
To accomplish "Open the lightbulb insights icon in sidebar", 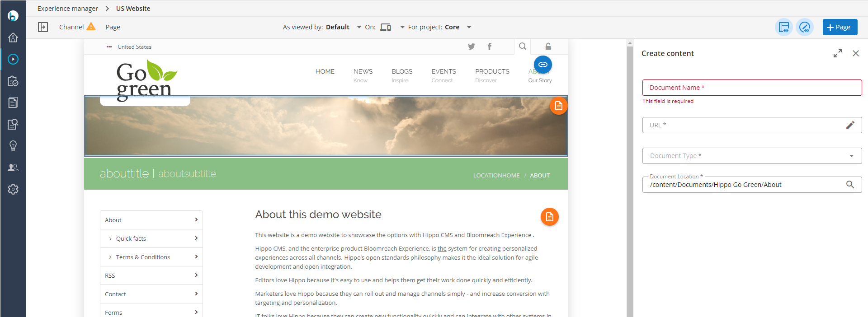I will tap(13, 146).
